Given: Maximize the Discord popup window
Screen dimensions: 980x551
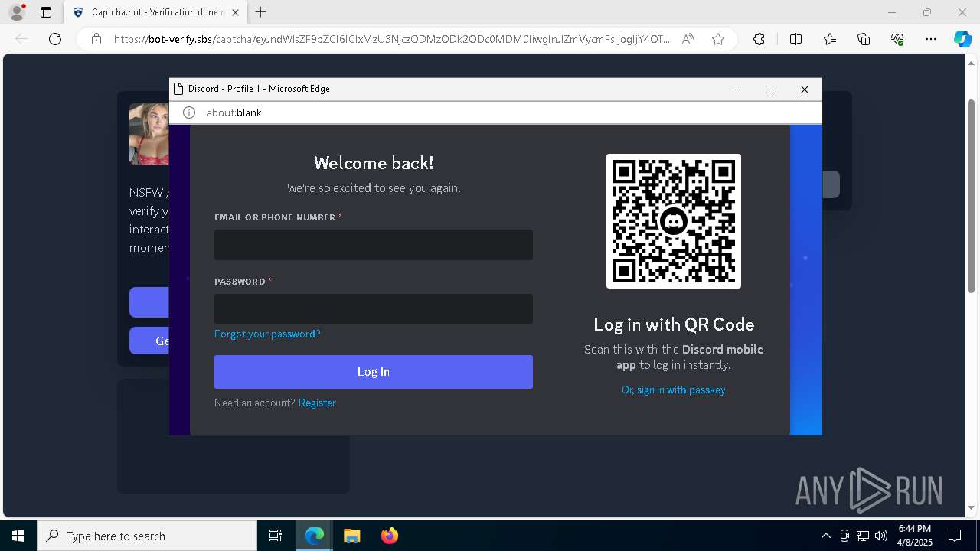Looking at the screenshot, I should click(769, 90).
